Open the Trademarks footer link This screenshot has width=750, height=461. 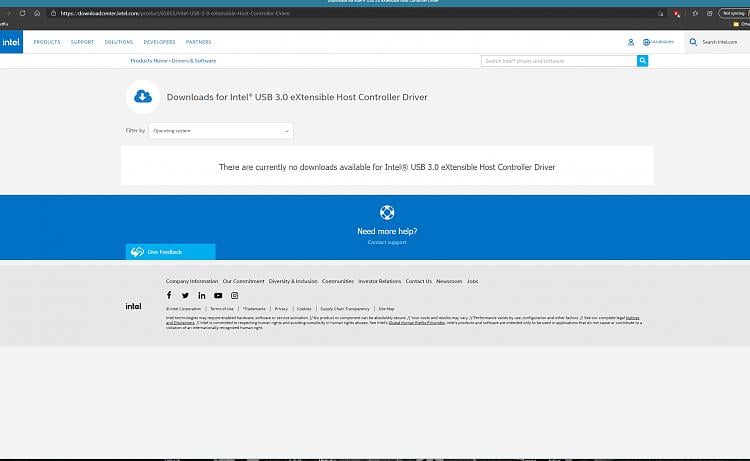click(254, 309)
